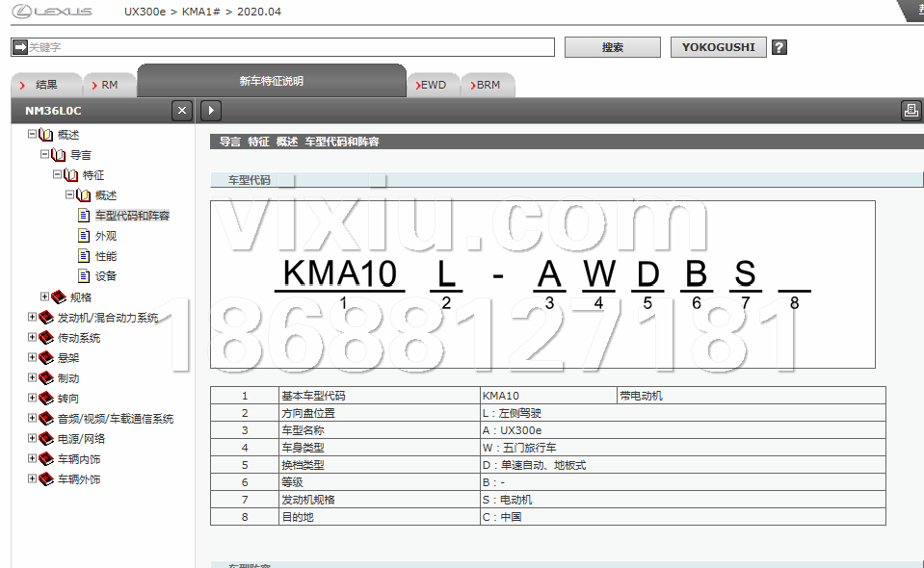The image size is (924, 568).
Task: Expand the 发动机/混合动力系统 section
Action: [x=32, y=317]
